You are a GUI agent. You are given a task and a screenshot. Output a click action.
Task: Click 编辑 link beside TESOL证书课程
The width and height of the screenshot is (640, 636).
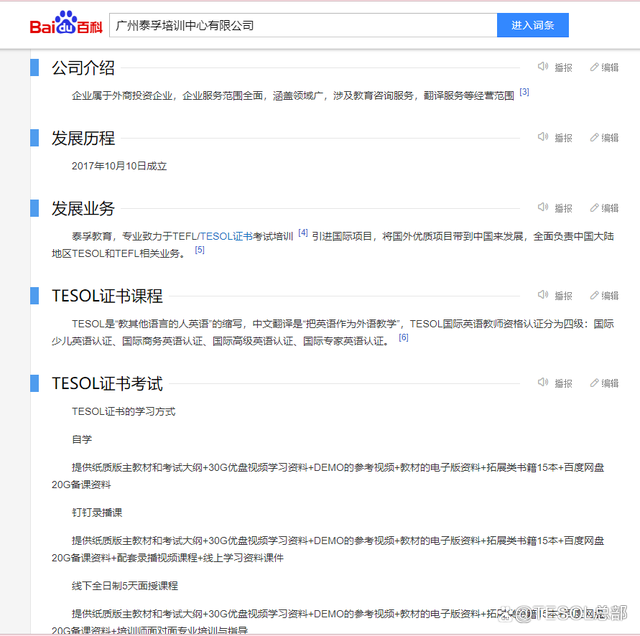pyautogui.click(x=610, y=296)
